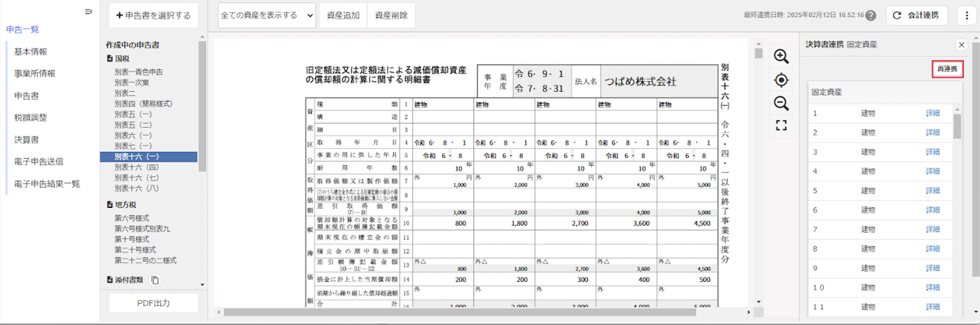Open 電子申告送信 in the left menu

[39, 162]
